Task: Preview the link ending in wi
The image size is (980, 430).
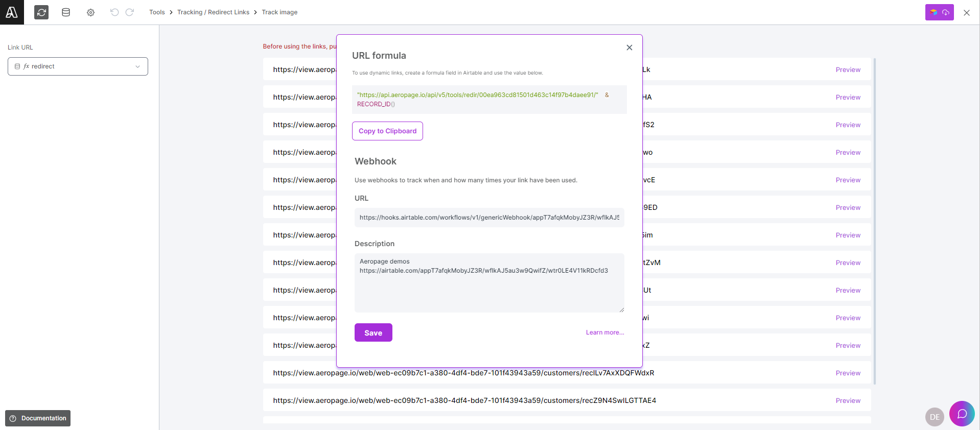Action: [x=848, y=318]
